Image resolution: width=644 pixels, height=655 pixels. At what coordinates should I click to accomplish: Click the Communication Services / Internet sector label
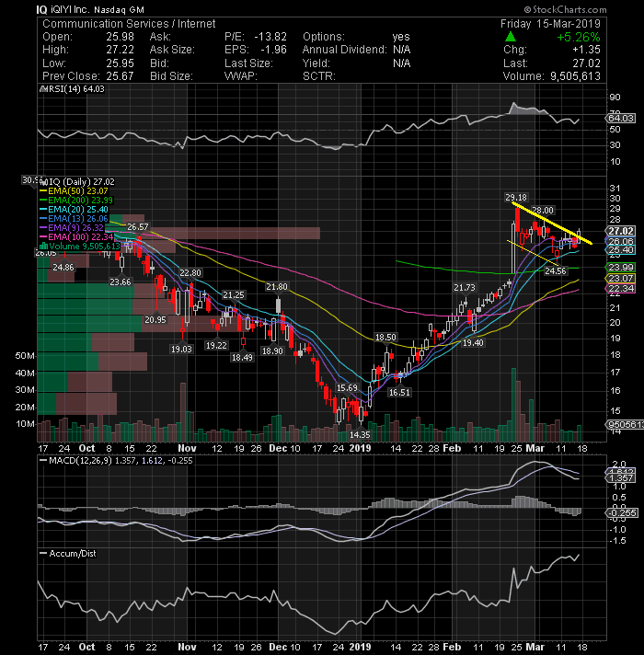click(129, 23)
